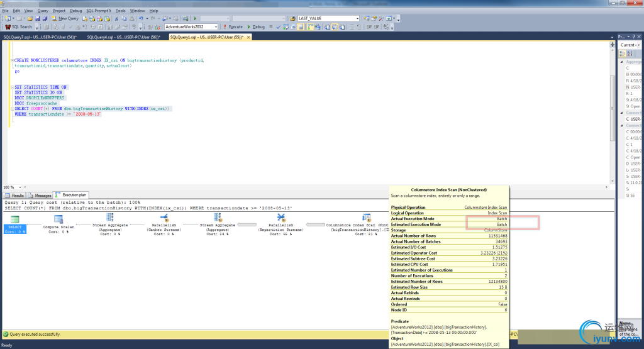Image resolution: width=644 pixels, height=349 pixels.
Task: Click the Results to File icon
Action: [342, 26]
